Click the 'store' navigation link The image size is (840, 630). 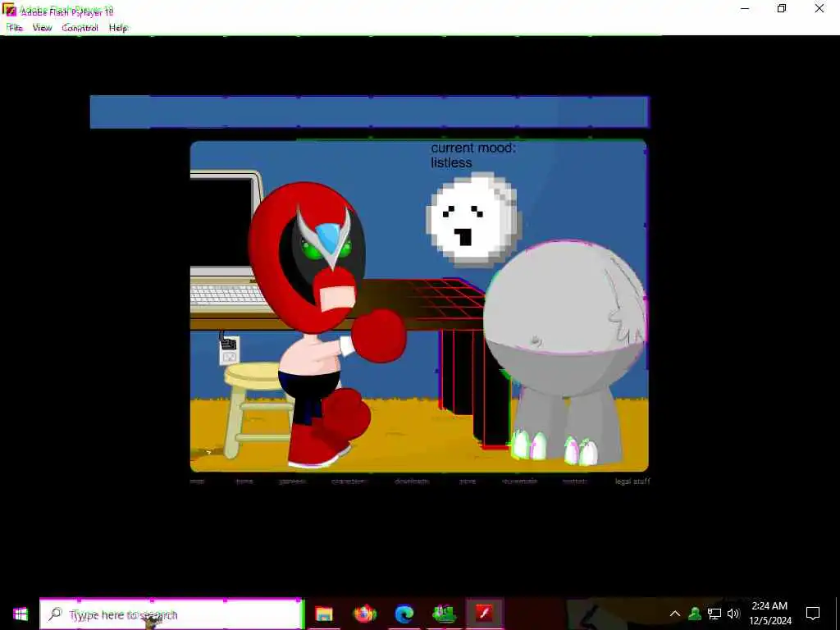[x=467, y=482]
